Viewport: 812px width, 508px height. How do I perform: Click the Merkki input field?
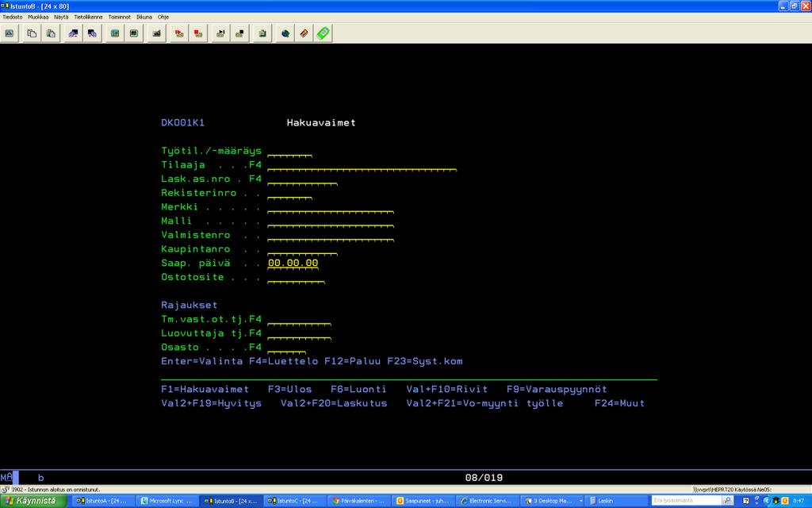point(331,207)
